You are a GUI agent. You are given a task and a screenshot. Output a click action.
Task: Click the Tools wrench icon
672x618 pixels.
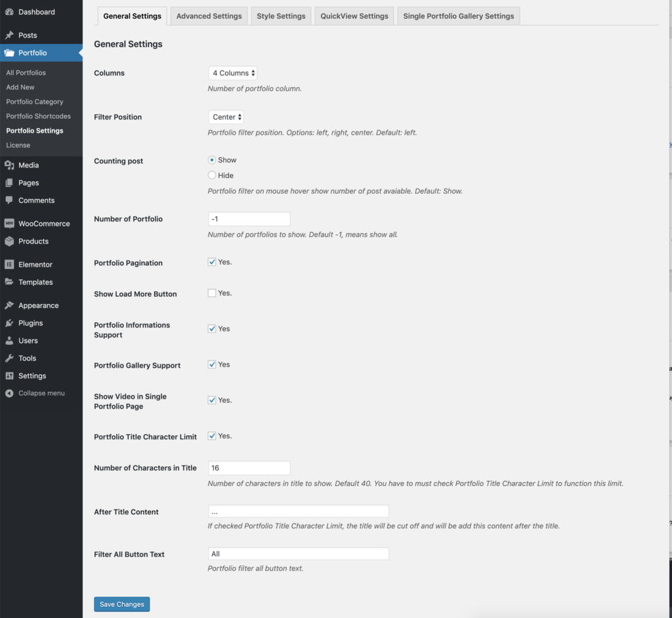click(x=8, y=358)
